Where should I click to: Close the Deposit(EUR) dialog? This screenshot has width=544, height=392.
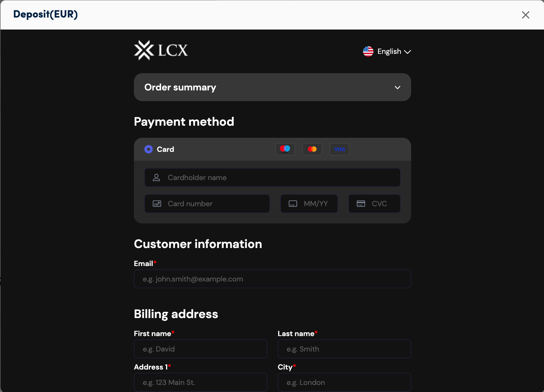click(x=525, y=15)
